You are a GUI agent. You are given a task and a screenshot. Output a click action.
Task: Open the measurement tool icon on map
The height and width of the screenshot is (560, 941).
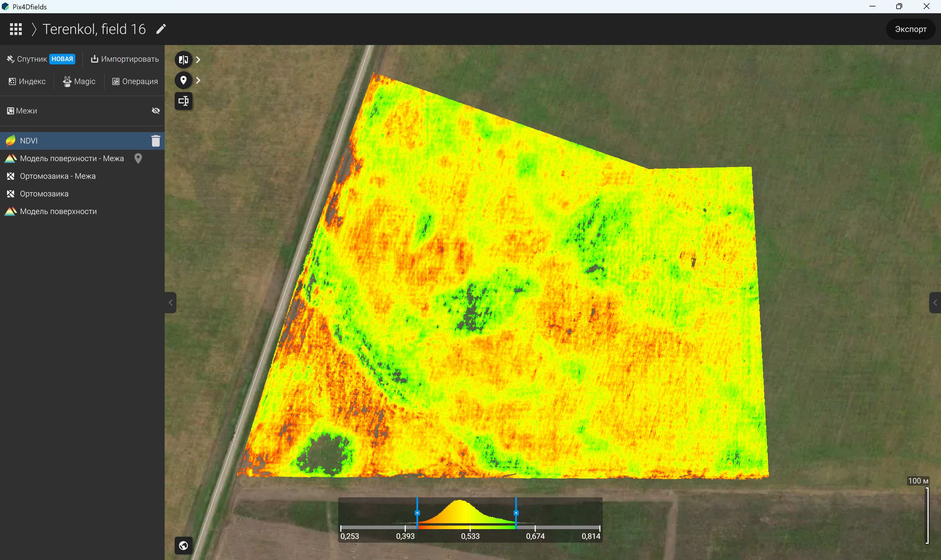(183, 101)
